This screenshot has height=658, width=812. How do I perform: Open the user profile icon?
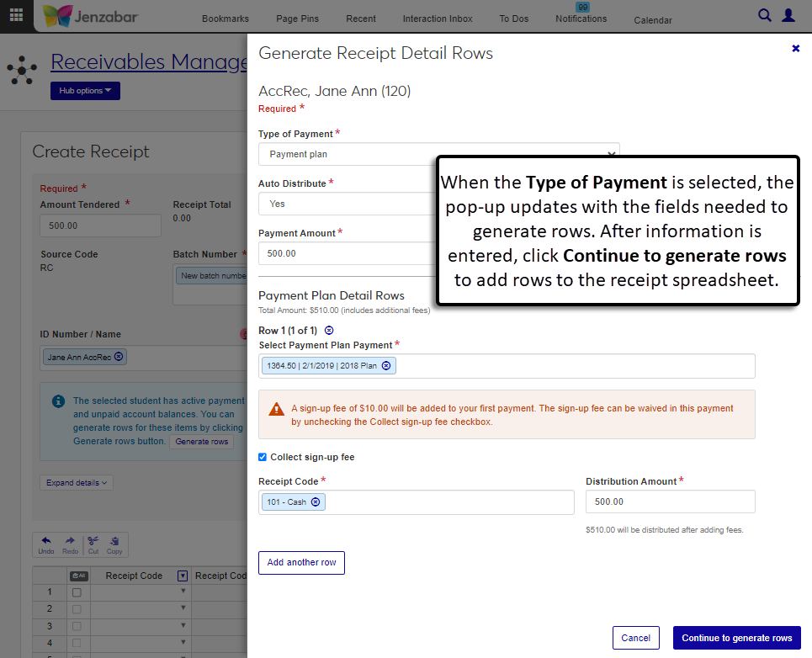click(x=788, y=15)
